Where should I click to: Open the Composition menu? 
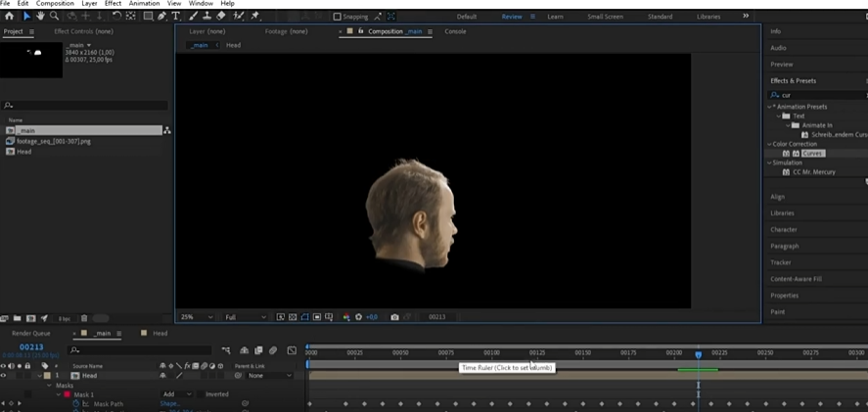click(55, 4)
